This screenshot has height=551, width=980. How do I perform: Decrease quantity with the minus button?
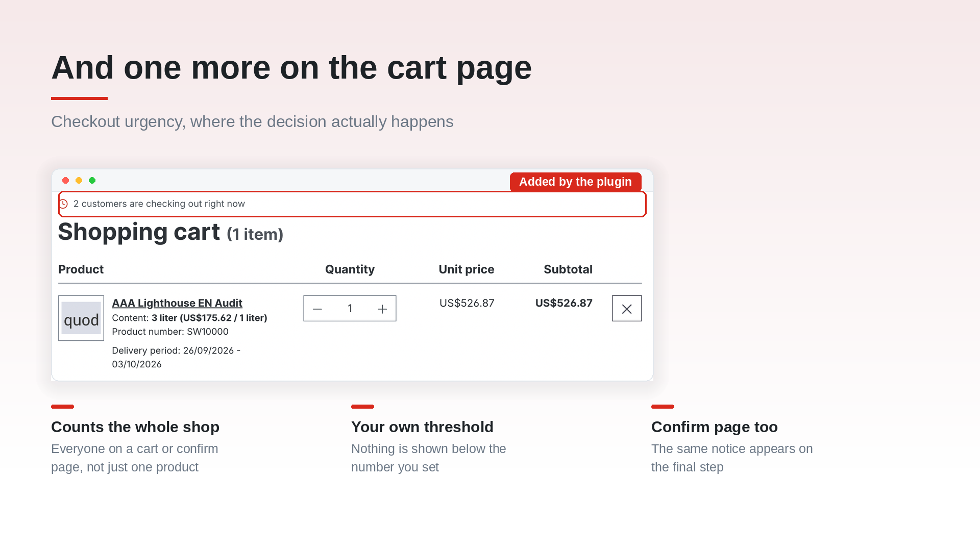pyautogui.click(x=317, y=309)
